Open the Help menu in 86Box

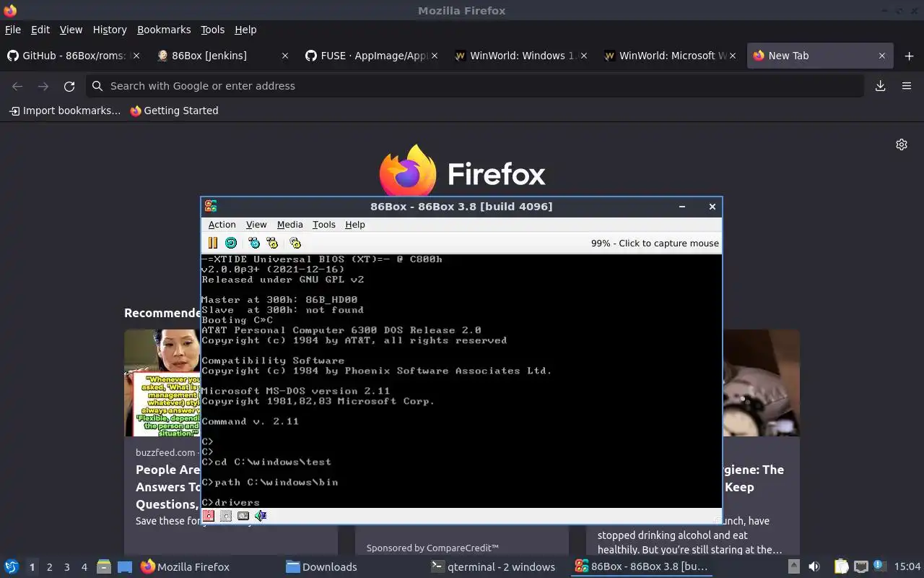pyautogui.click(x=355, y=225)
